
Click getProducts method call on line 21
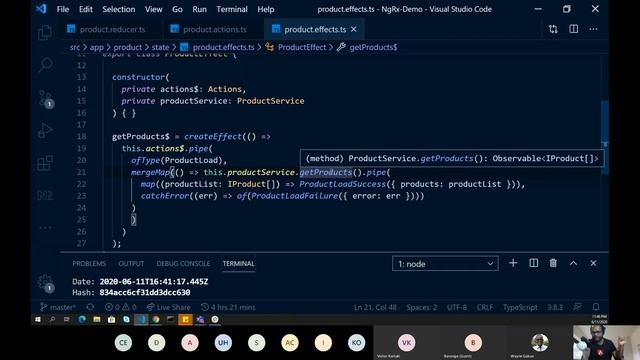click(x=326, y=172)
